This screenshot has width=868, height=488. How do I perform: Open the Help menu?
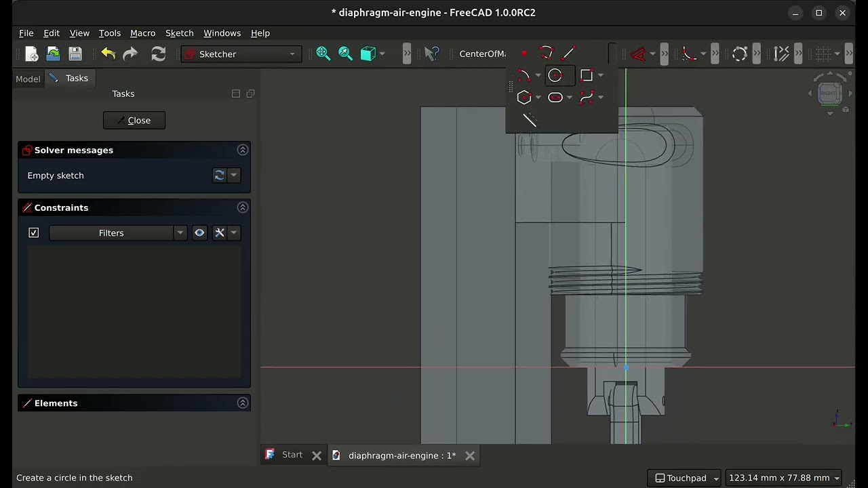pyautogui.click(x=260, y=33)
